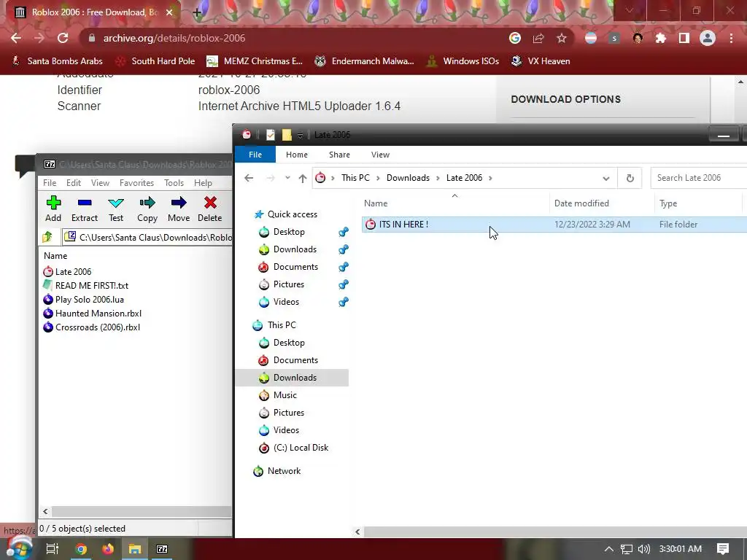Go up one folder level in 7-Zip
747x560 pixels.
coord(47,237)
